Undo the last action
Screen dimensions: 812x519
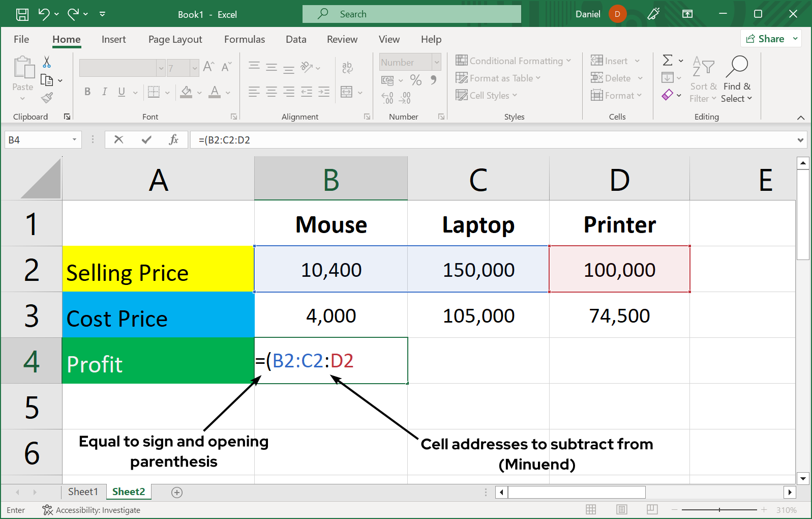pos(44,14)
